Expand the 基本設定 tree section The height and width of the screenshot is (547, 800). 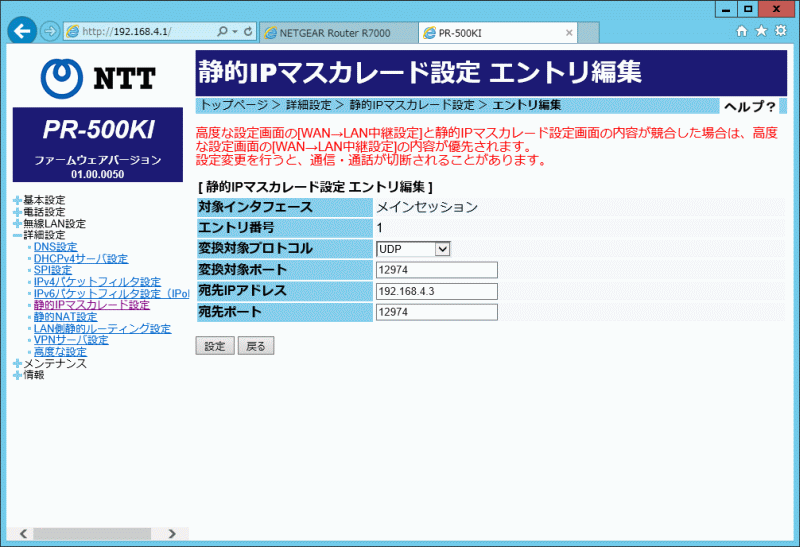pyautogui.click(x=17, y=200)
